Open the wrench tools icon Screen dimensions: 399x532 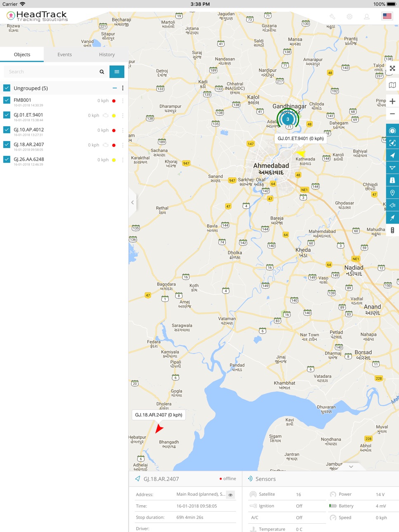332,16
